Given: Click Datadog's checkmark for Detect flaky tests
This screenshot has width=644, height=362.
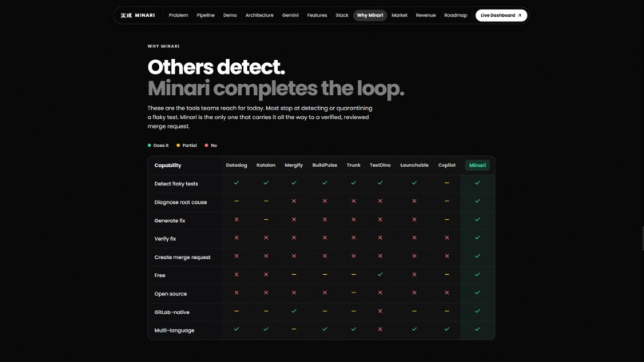Looking at the screenshot, I should point(237,183).
